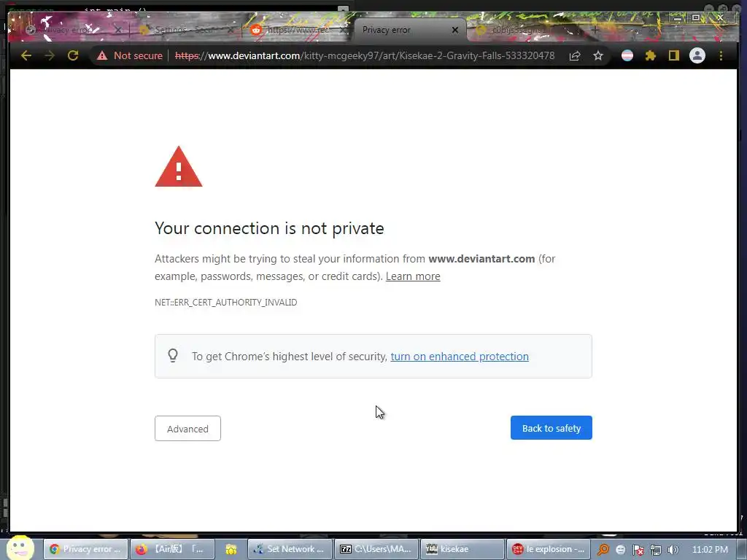
Task: Toggle the browser side panel icon
Action: point(673,55)
